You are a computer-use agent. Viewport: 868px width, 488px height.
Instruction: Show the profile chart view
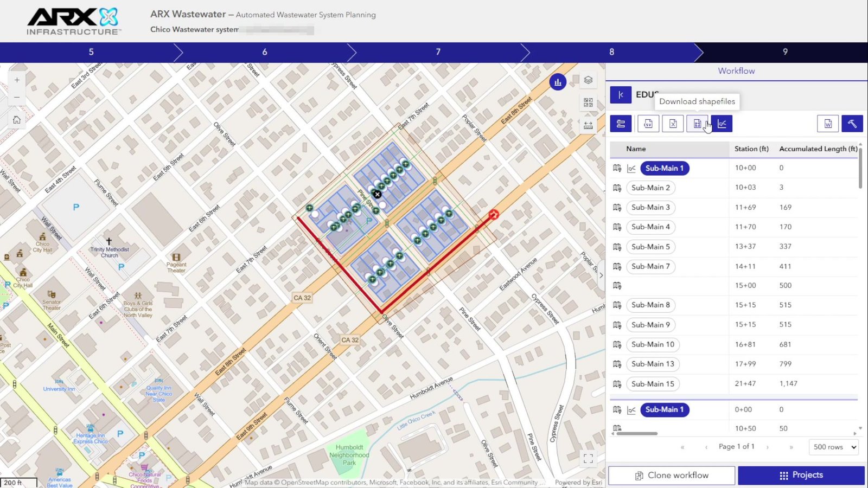pos(722,124)
